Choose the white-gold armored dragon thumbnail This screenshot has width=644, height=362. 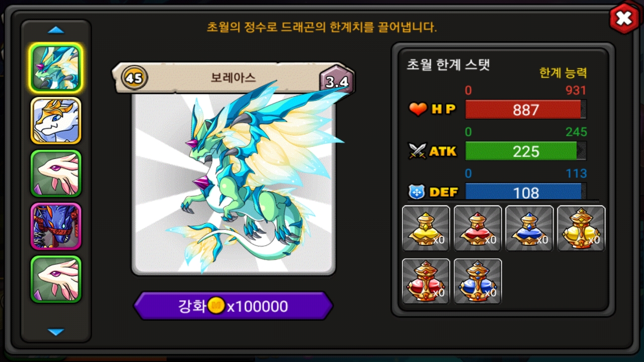coord(56,121)
